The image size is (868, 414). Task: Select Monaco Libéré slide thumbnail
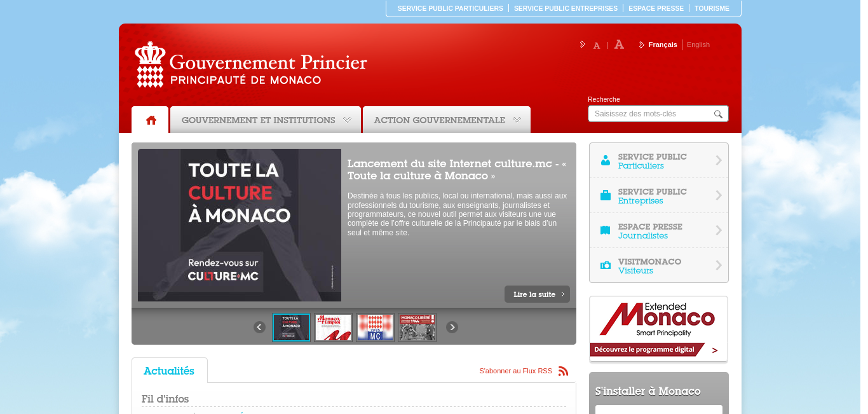[417, 328]
